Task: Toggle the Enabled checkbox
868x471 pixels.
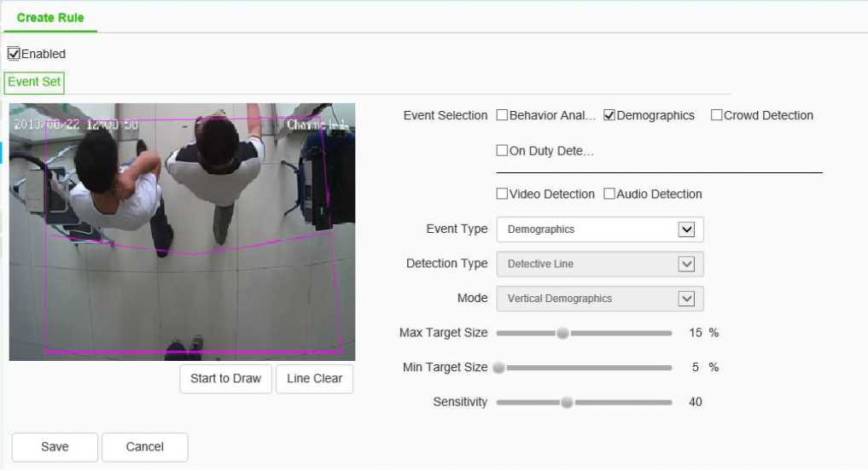Action: coord(14,54)
